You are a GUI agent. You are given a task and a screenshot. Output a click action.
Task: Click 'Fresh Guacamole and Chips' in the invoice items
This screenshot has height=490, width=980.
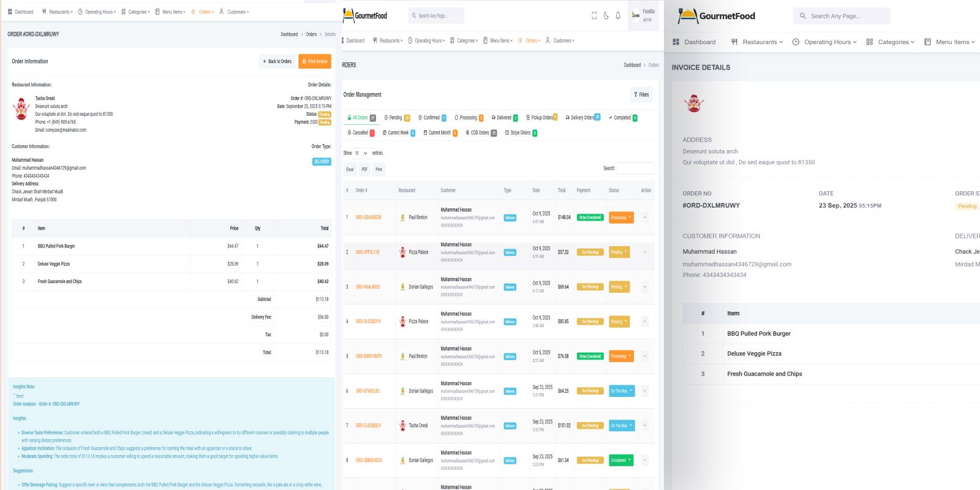(764, 374)
